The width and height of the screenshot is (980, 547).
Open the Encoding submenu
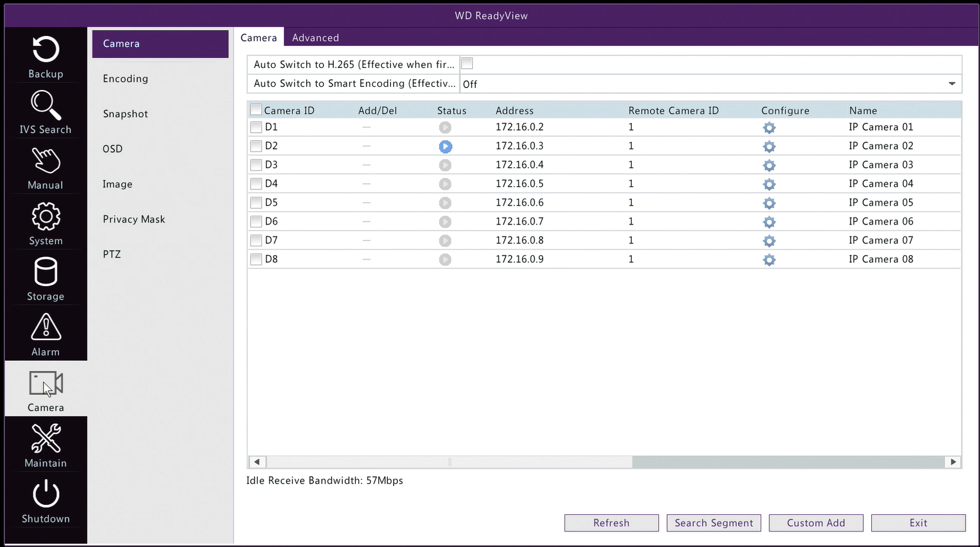pos(126,79)
